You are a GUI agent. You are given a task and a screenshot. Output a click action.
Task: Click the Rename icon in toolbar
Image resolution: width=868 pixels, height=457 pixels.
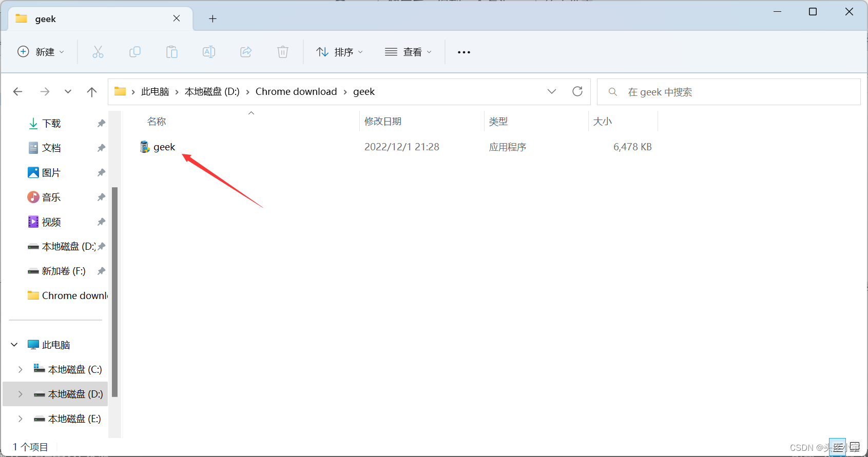pyautogui.click(x=209, y=52)
